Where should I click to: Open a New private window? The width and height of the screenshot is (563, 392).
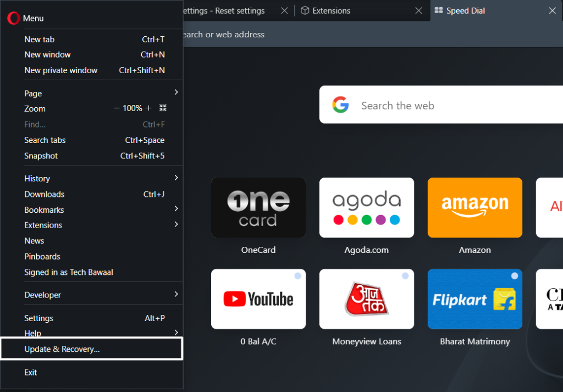click(x=92, y=70)
